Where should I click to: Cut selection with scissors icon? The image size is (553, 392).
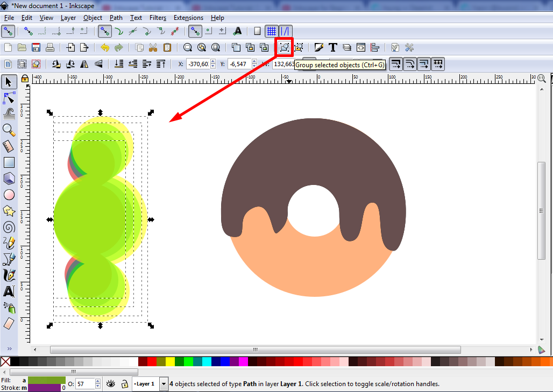tap(153, 47)
